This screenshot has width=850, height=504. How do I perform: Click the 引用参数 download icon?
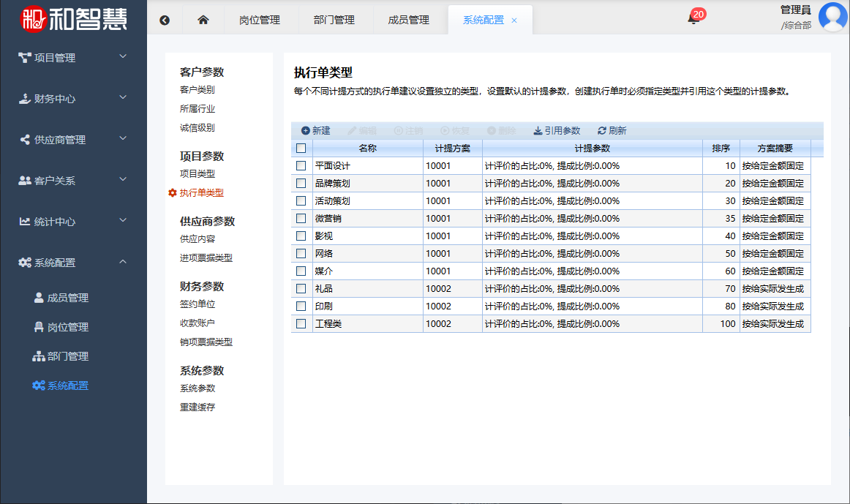coord(538,131)
